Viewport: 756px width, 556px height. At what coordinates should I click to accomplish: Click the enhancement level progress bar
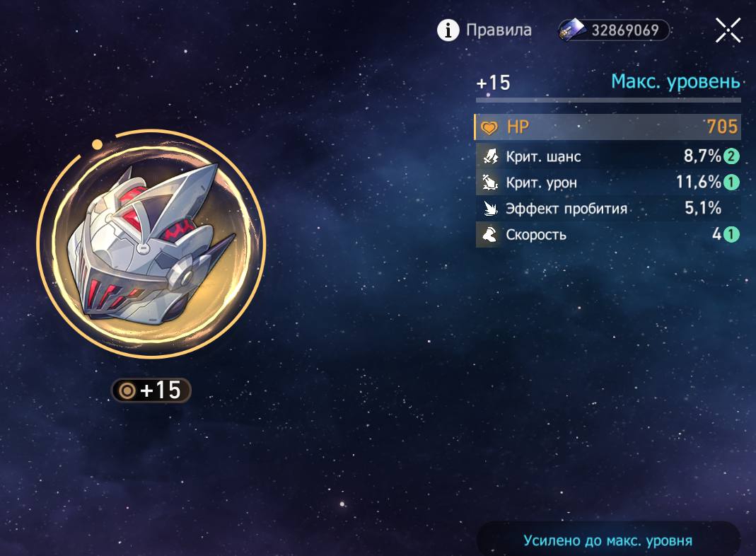point(608,100)
